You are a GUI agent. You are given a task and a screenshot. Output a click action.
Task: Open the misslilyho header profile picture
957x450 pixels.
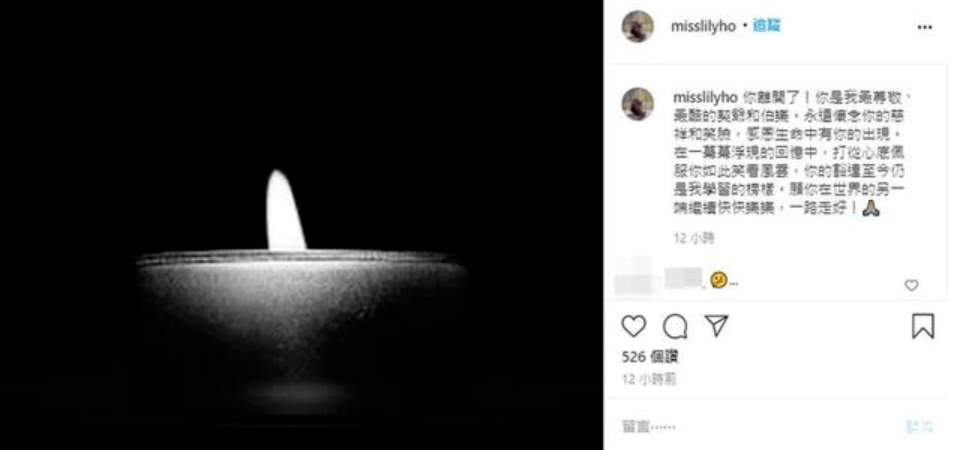pyautogui.click(x=637, y=27)
